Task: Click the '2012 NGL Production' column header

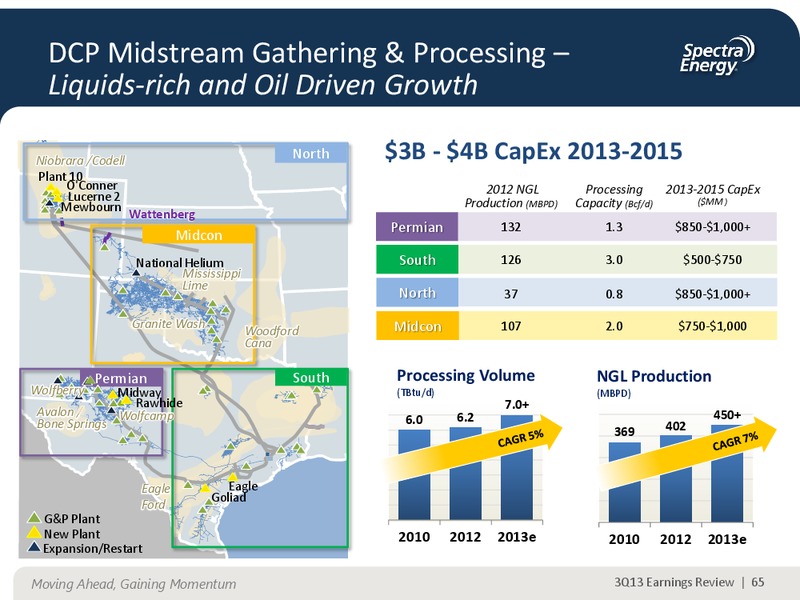Action: (x=511, y=196)
